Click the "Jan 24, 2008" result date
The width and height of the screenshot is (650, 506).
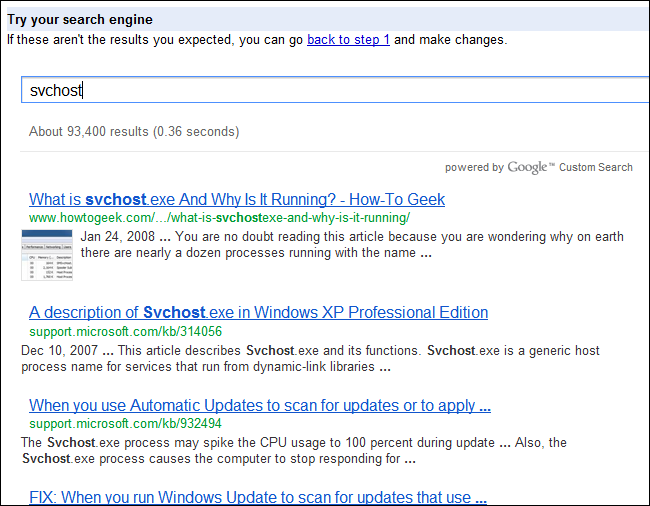[x=114, y=237]
